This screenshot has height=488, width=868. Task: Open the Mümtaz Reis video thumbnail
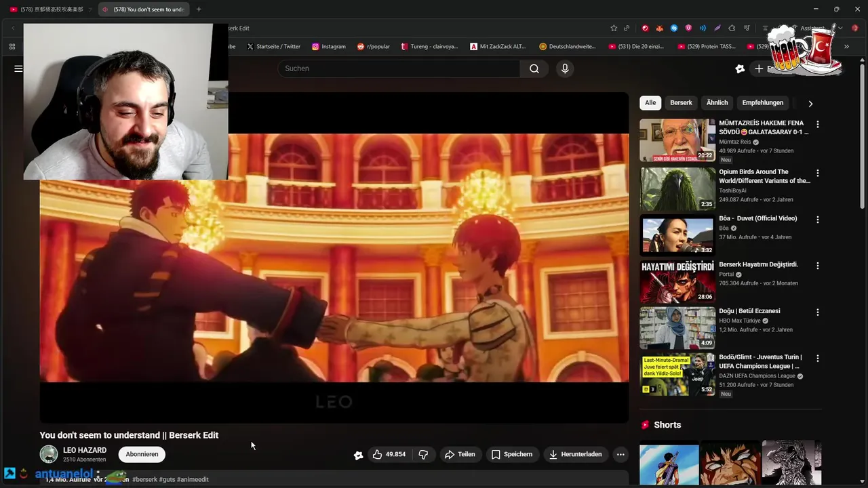[x=677, y=140]
